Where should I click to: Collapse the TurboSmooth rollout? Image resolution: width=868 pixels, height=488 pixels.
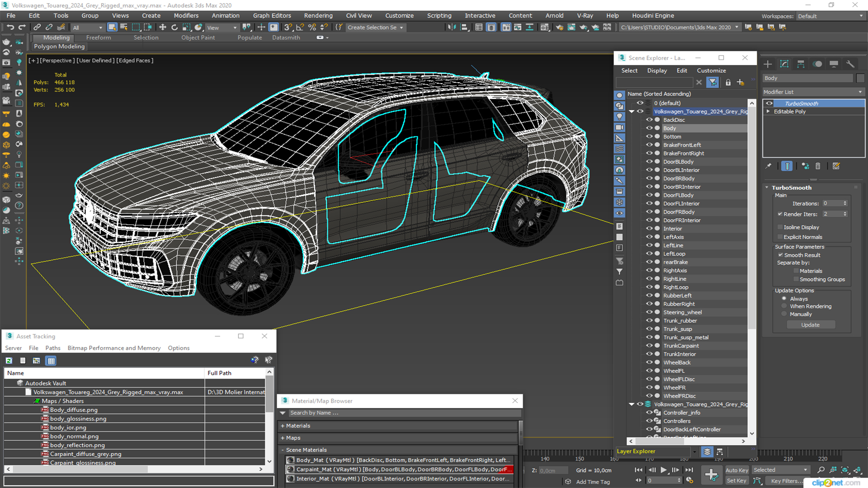tap(767, 188)
